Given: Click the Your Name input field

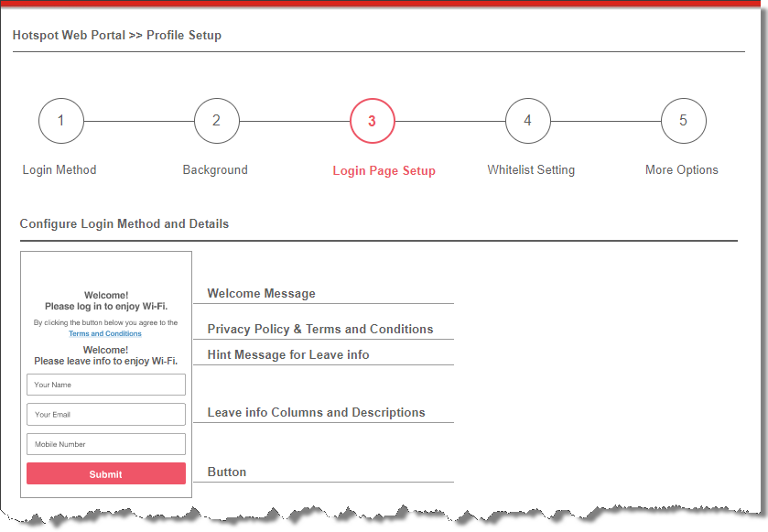Looking at the screenshot, I should [106, 385].
